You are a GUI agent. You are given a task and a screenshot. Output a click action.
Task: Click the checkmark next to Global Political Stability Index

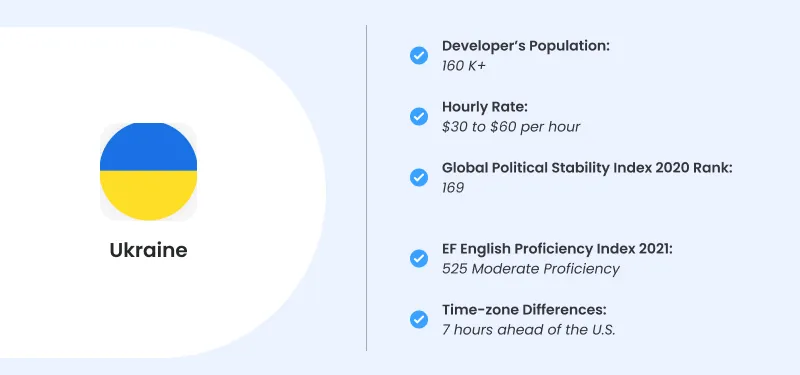coord(419,178)
